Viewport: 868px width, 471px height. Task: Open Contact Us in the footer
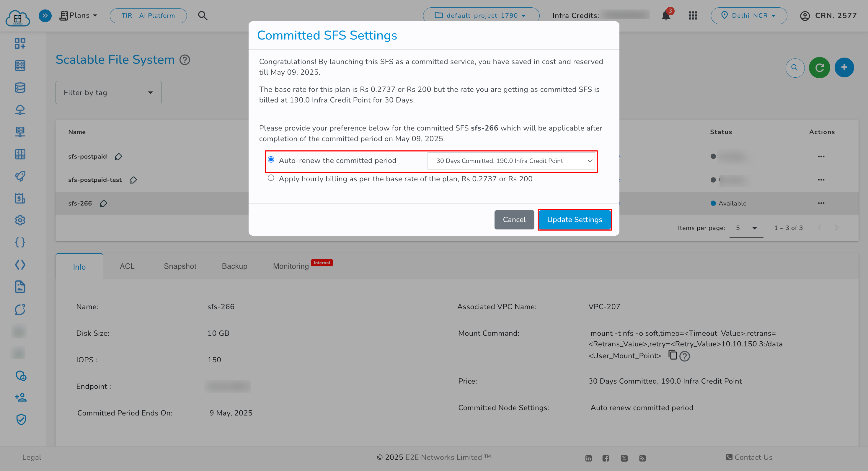pos(749,457)
